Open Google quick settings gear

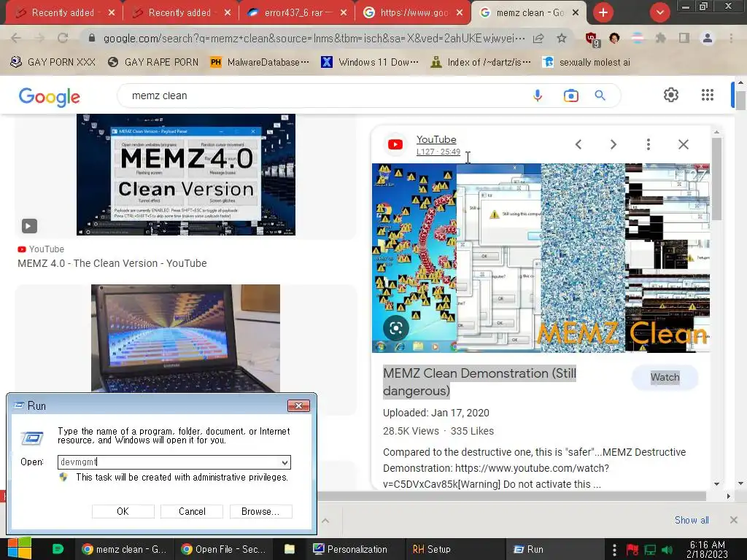(671, 95)
